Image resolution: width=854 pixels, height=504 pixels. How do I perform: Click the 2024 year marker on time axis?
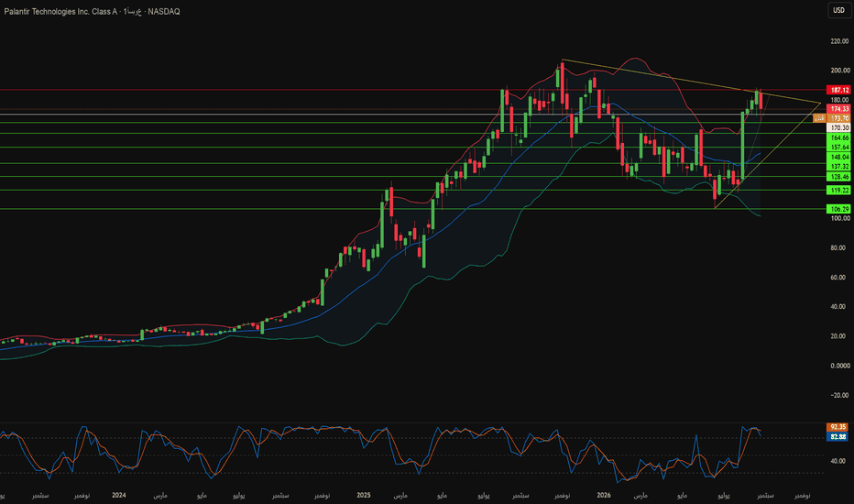point(119,495)
